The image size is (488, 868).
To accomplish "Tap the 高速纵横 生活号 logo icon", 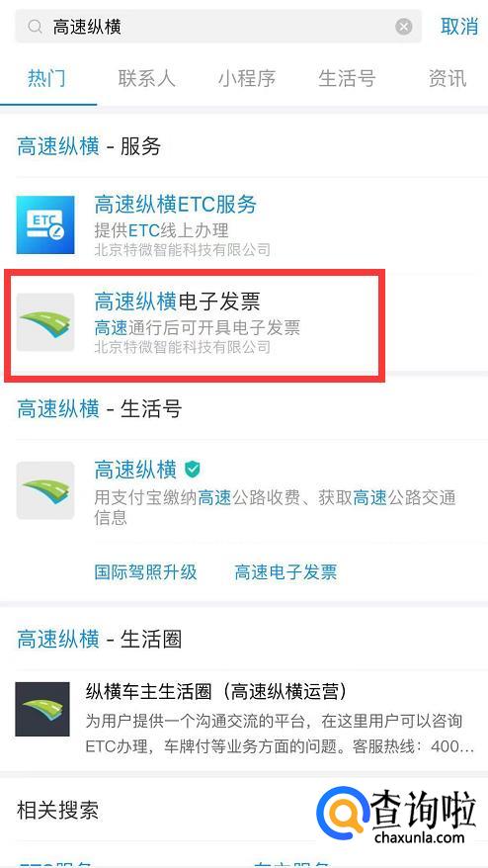I will [45, 490].
